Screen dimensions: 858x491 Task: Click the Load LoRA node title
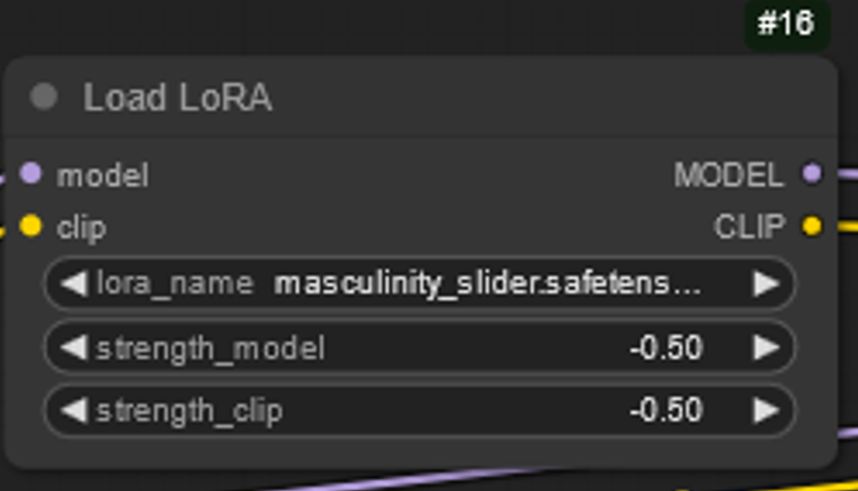(x=177, y=98)
